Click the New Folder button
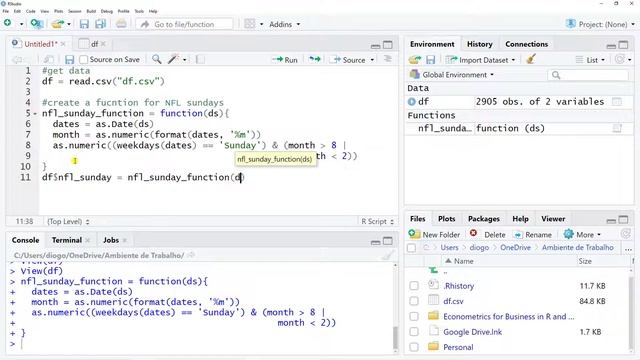640x360 pixels. coord(434,234)
